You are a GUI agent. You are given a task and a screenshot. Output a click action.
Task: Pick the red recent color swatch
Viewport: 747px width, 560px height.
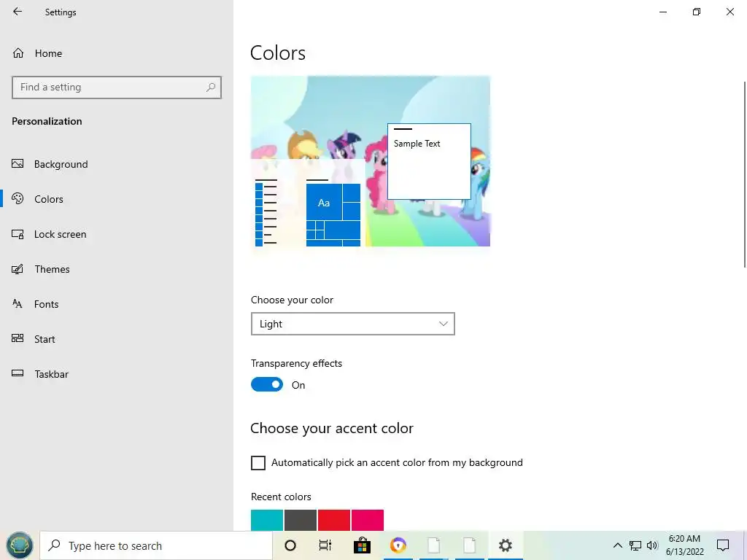click(x=334, y=520)
